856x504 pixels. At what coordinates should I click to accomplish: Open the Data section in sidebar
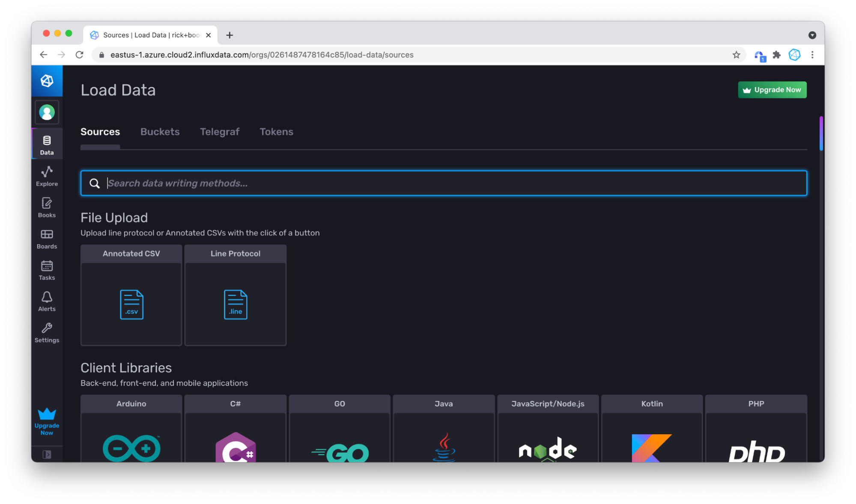tap(47, 144)
